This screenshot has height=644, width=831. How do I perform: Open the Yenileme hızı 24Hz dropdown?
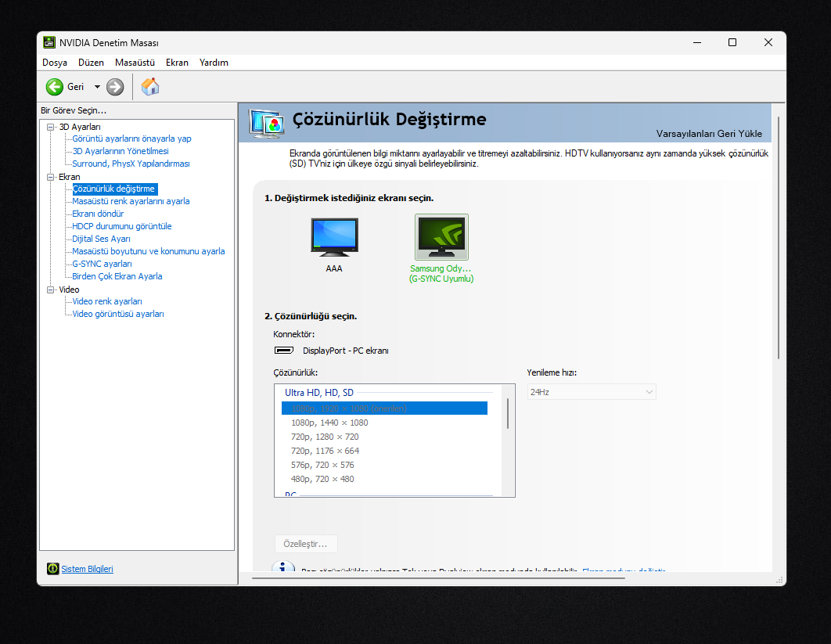click(x=592, y=392)
